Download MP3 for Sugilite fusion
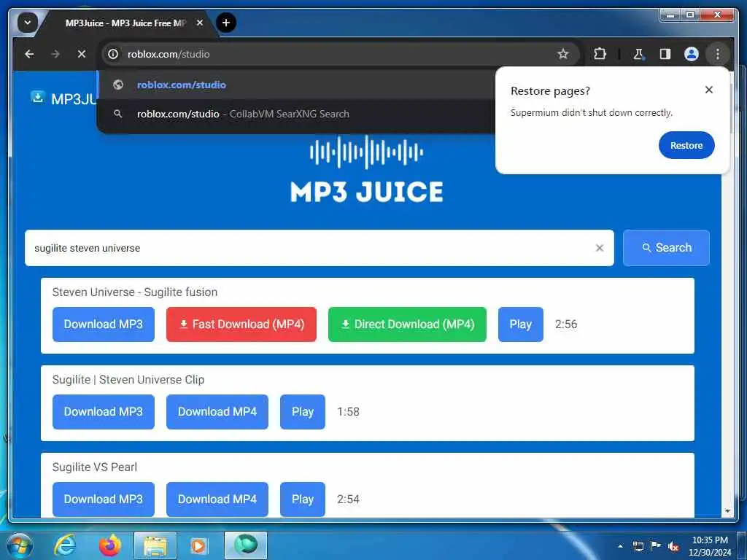The image size is (747, 560). pos(104,324)
